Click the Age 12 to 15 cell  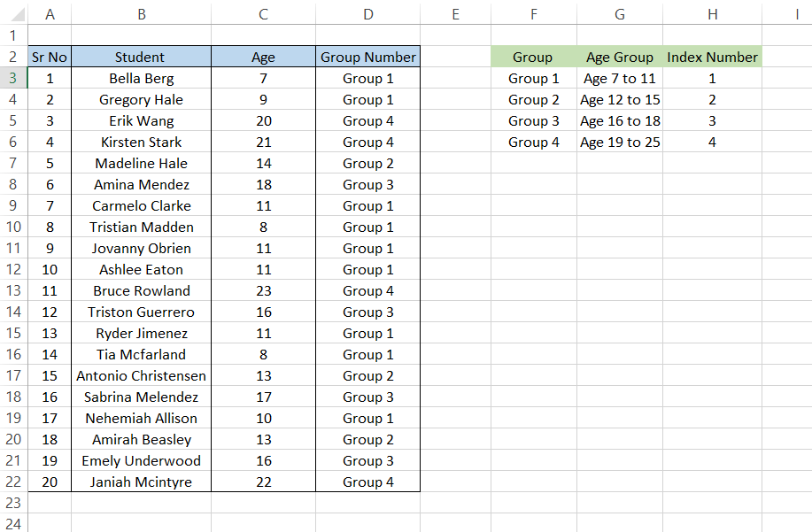coord(619,99)
